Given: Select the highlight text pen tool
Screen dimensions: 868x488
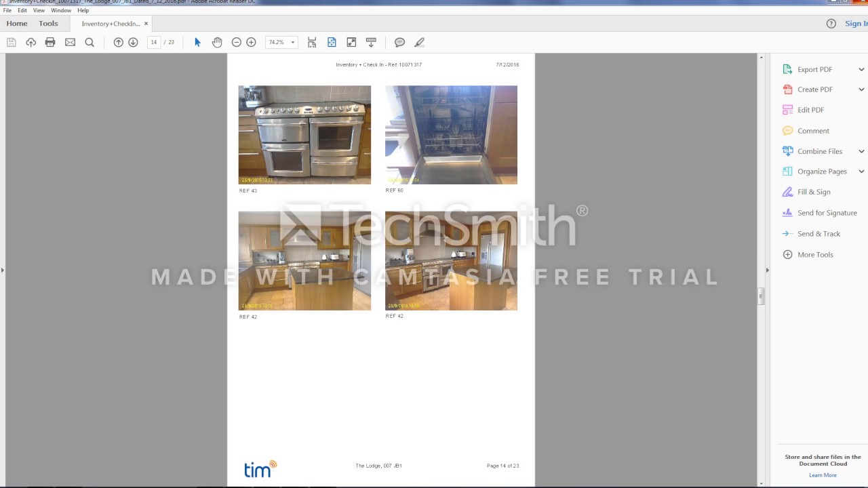Looking at the screenshot, I should click(419, 42).
